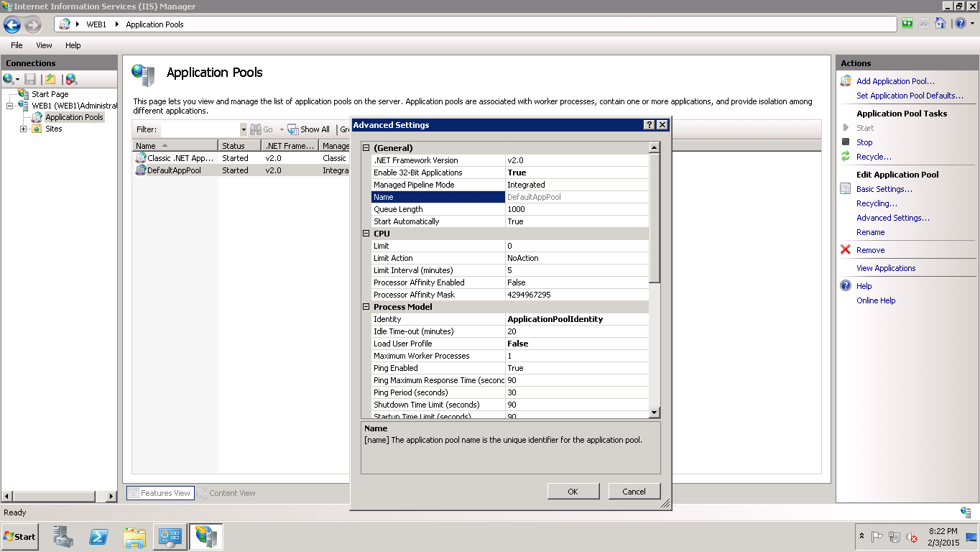
Task: Click the Help question mark icon in the address bar
Action: coord(961,24)
